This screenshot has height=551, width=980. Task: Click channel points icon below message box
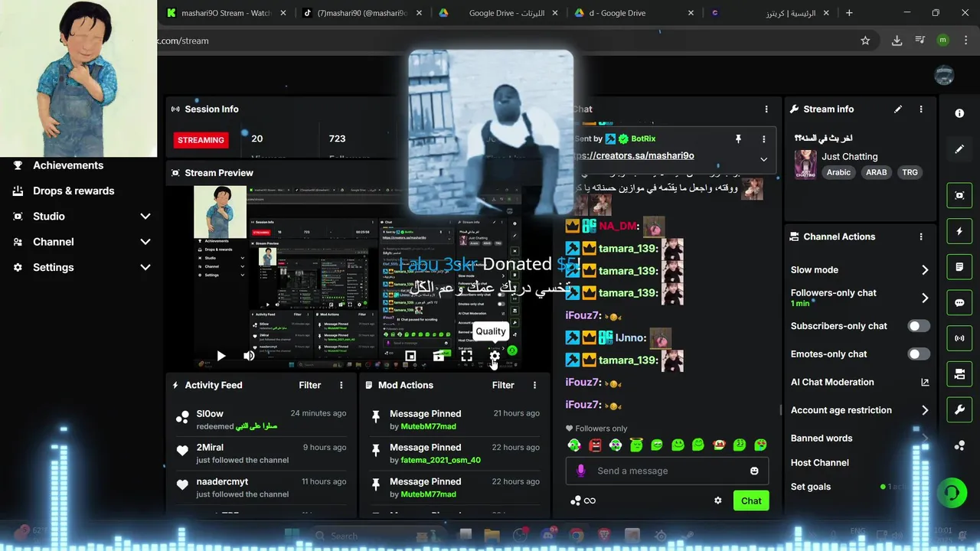point(576,500)
